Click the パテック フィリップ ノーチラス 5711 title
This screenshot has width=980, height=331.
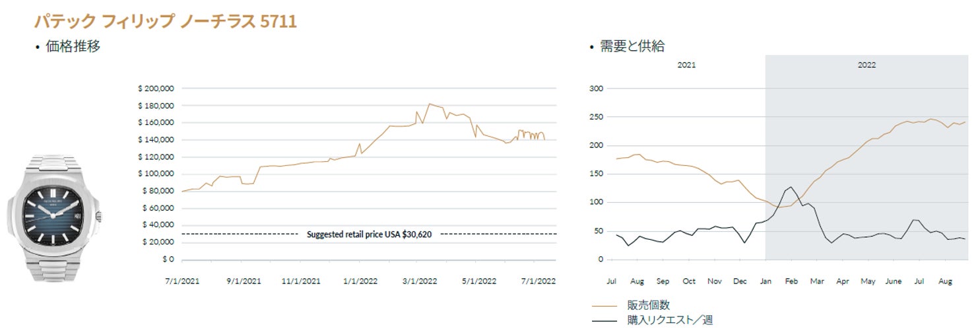point(165,22)
